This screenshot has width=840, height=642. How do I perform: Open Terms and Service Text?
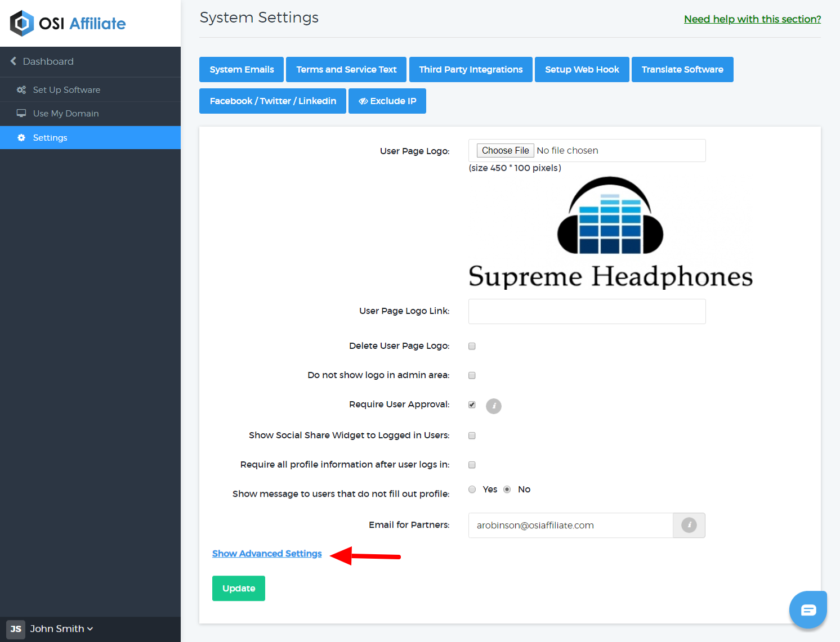346,70
